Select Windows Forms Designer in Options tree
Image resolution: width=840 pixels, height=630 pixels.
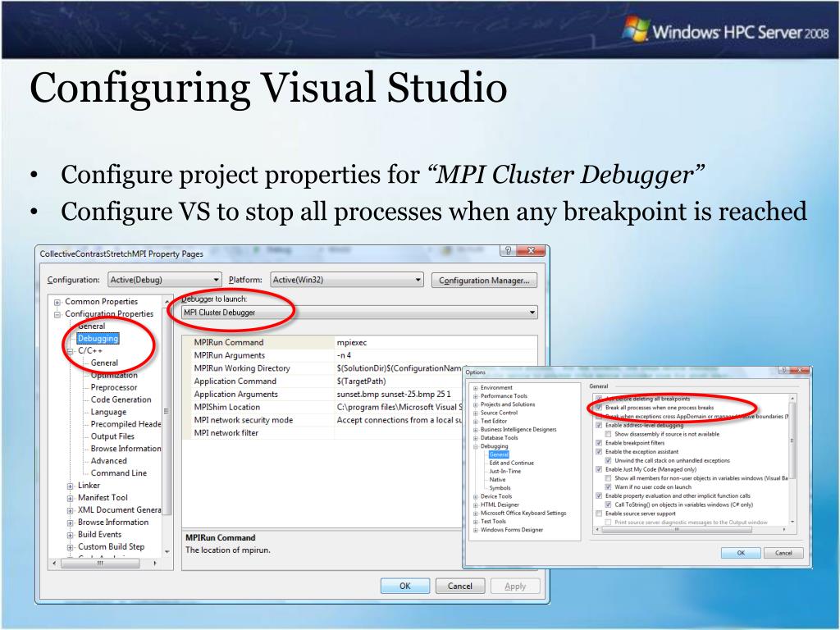click(512, 530)
